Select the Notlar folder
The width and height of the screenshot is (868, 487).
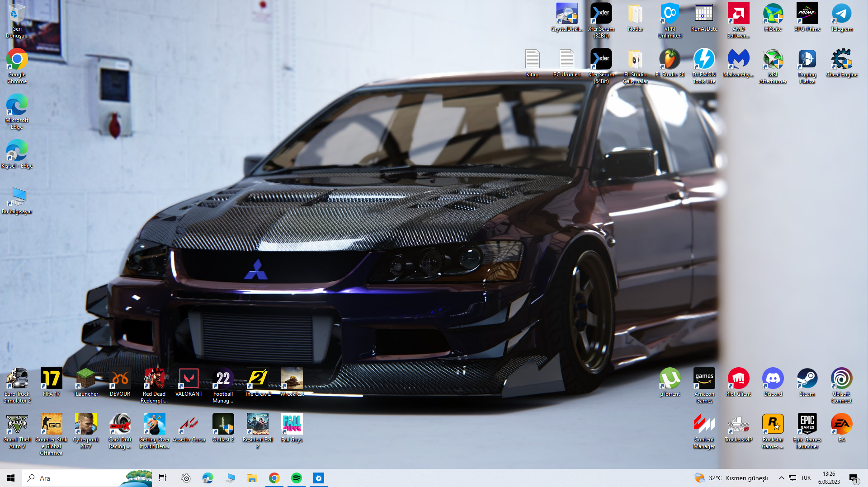635,14
